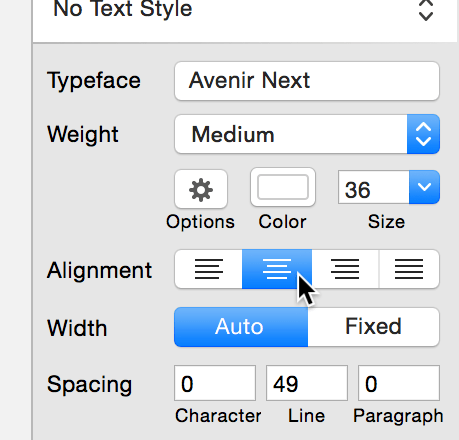This screenshot has height=440, width=459.
Task: Click the Character spacing field
Action: point(215,383)
